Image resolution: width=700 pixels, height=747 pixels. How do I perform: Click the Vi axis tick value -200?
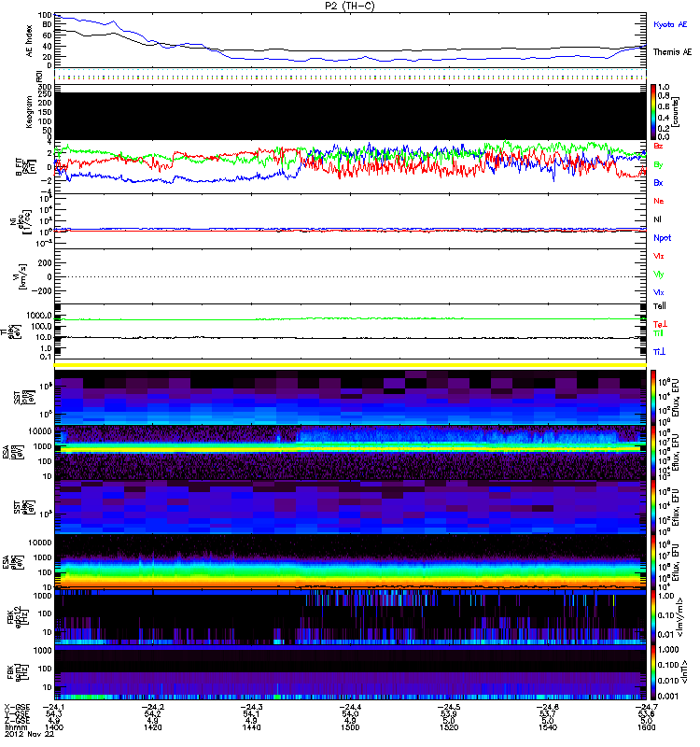pyautogui.click(x=42, y=290)
